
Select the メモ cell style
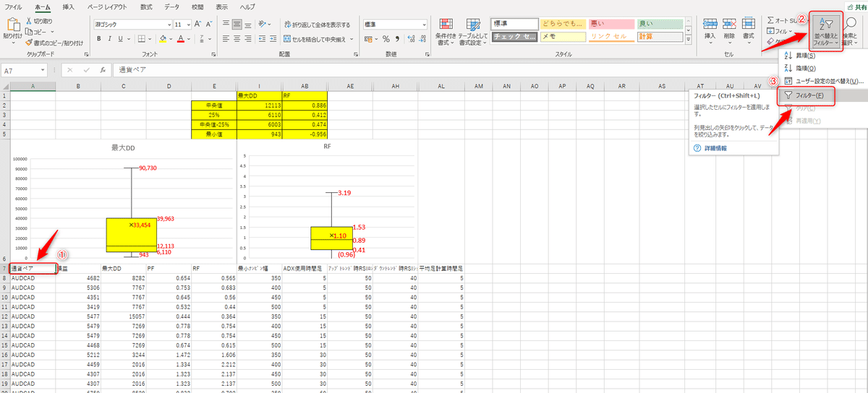(x=563, y=35)
